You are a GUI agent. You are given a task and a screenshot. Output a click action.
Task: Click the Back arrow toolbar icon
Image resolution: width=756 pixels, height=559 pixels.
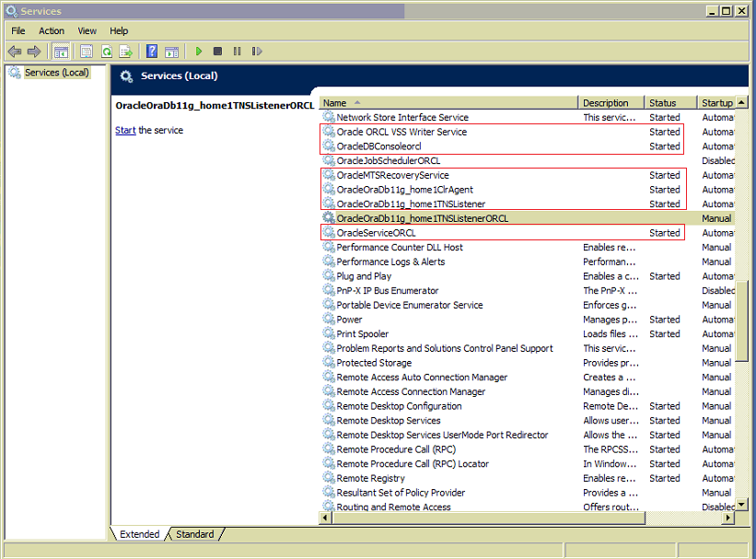coord(15,52)
